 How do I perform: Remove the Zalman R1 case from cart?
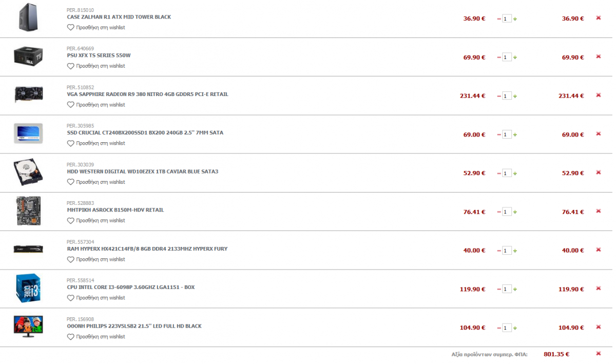click(x=598, y=18)
